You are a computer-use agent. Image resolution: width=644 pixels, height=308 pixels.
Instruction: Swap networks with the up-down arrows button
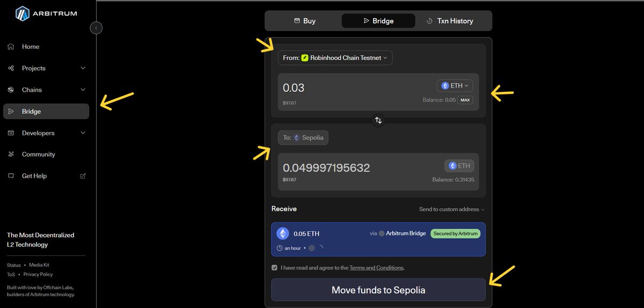[x=378, y=120]
